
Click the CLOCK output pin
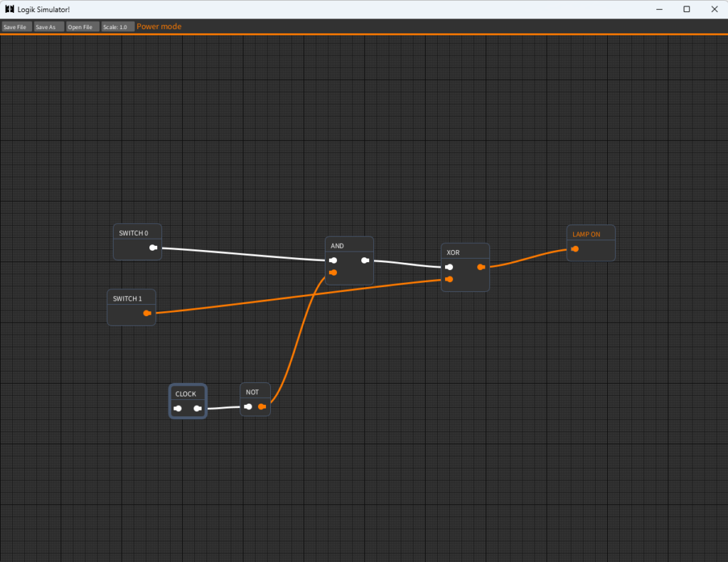198,409
